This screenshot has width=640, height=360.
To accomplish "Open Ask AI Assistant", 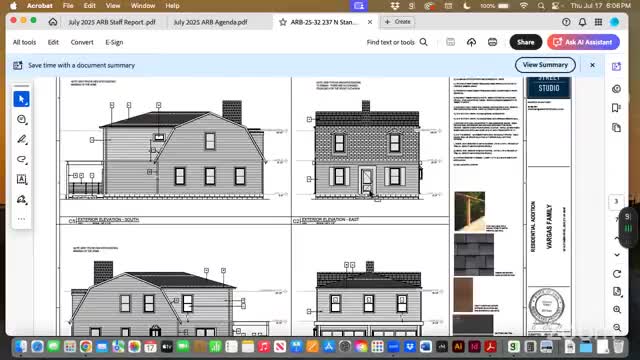I will tap(583, 42).
